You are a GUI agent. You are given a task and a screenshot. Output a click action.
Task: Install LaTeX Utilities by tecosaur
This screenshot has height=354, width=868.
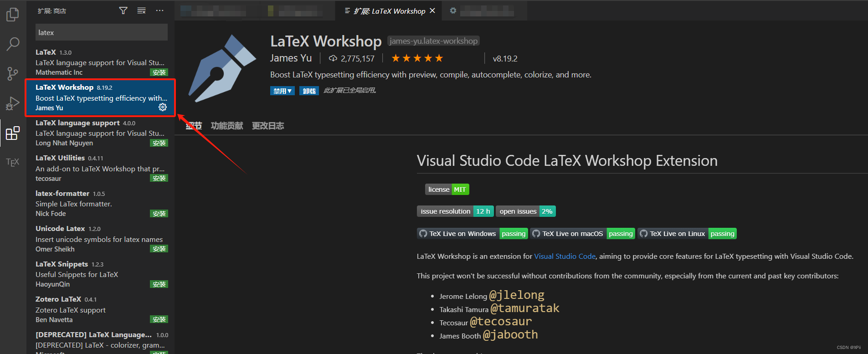click(x=159, y=178)
